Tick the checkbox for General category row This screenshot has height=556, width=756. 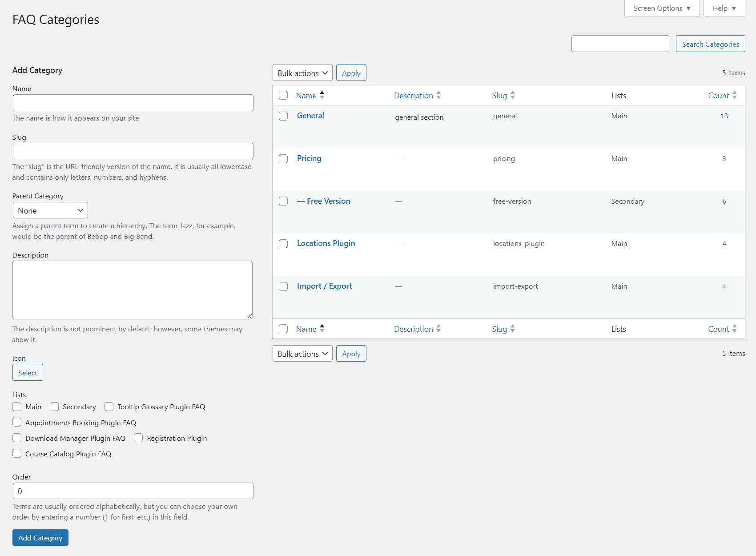tap(283, 116)
